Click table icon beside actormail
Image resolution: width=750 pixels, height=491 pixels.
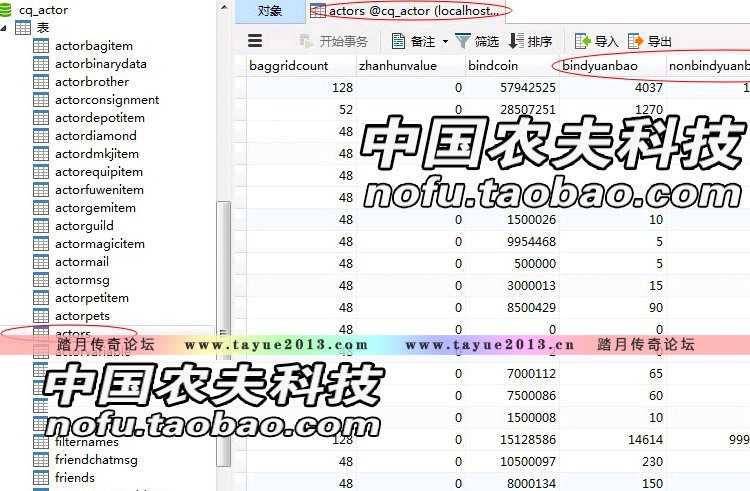pos(41,262)
